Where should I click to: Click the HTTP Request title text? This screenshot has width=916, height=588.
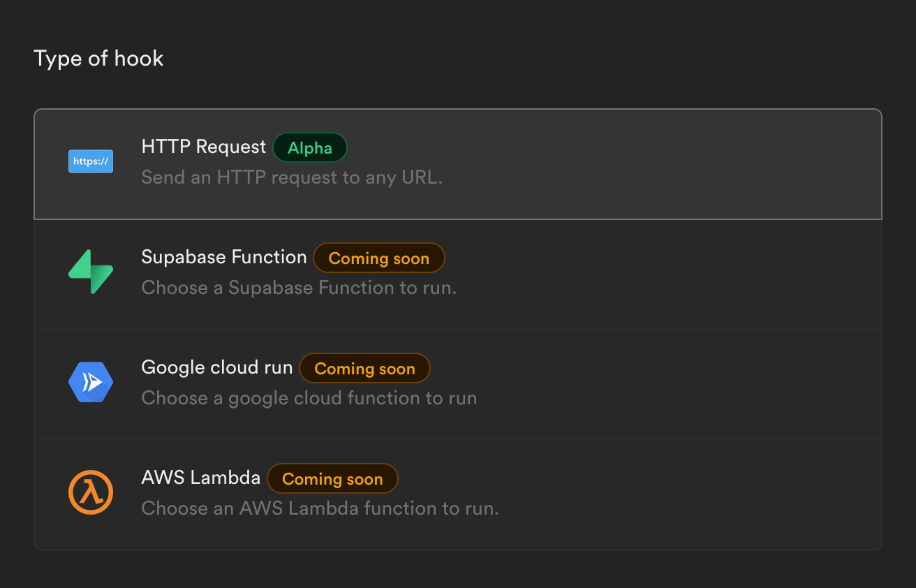[203, 147]
